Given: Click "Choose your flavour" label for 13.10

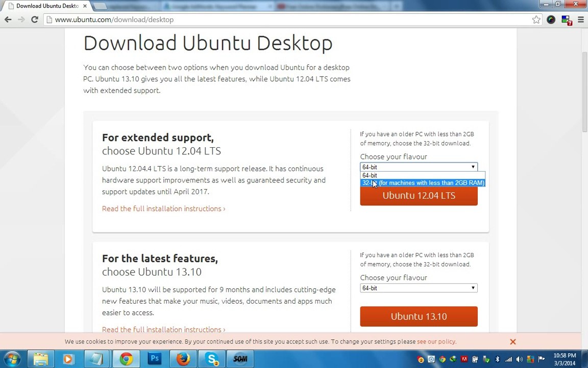Looking at the screenshot, I should tap(394, 278).
